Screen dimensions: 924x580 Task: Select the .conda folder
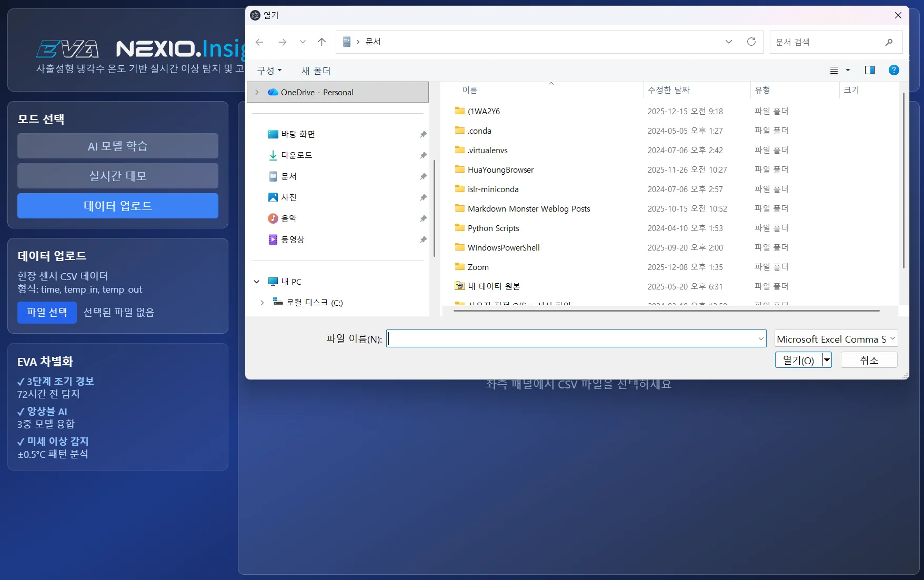tap(479, 131)
